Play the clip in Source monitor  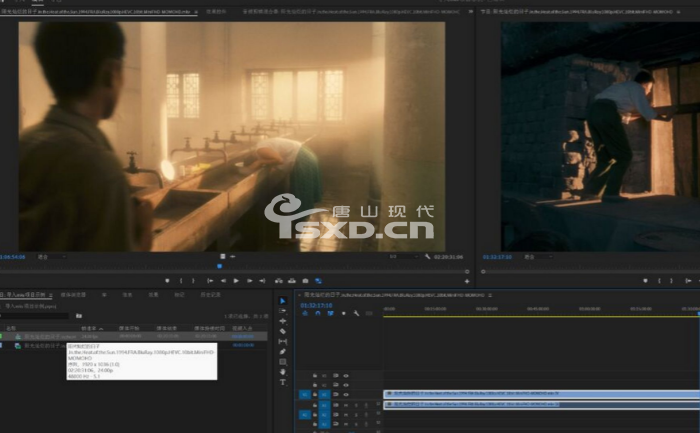pyautogui.click(x=236, y=281)
